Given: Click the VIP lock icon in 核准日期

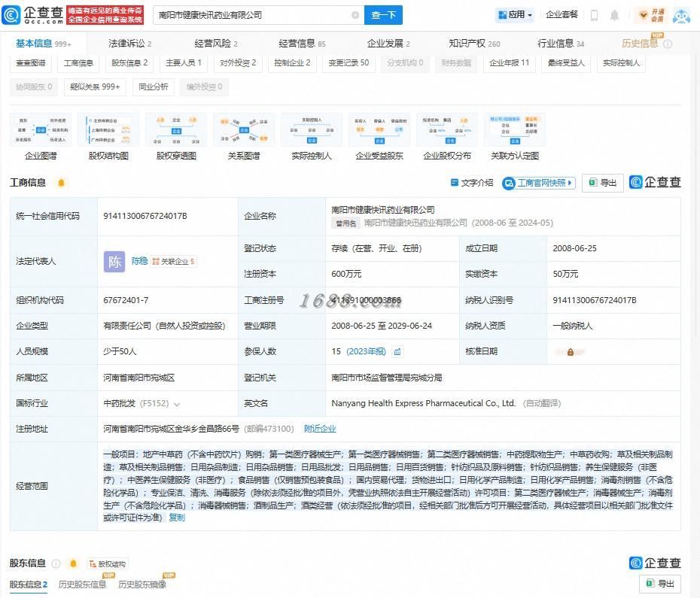Looking at the screenshot, I should 570,352.
